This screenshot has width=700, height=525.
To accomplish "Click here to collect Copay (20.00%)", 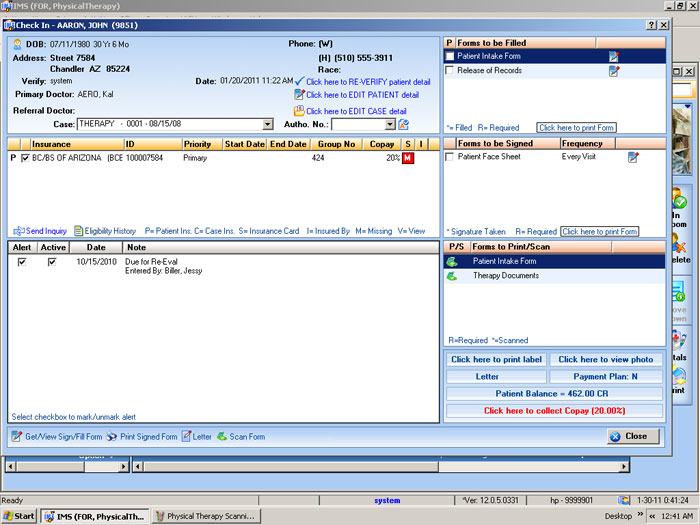I will pyautogui.click(x=554, y=410).
